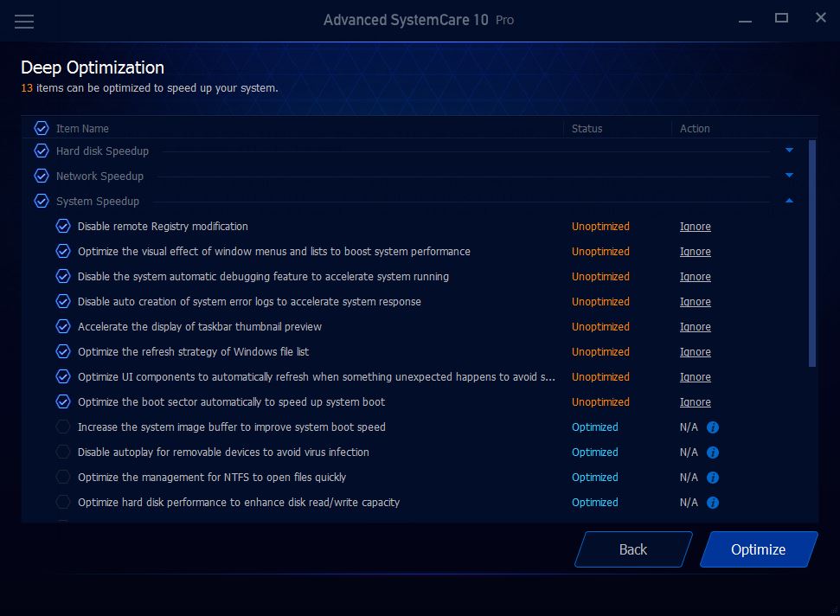Image resolution: width=840 pixels, height=616 pixels.
Task: Click the Status column header
Action: coord(587,129)
